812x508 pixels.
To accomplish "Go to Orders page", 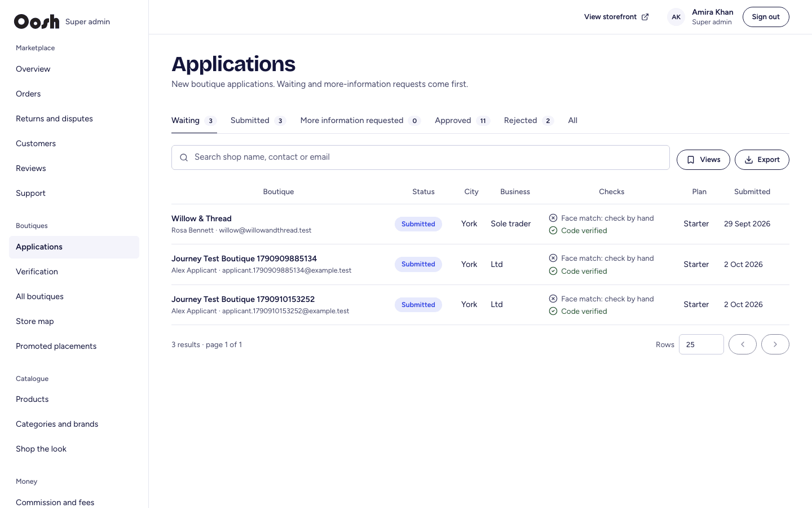I will tap(74, 94).
